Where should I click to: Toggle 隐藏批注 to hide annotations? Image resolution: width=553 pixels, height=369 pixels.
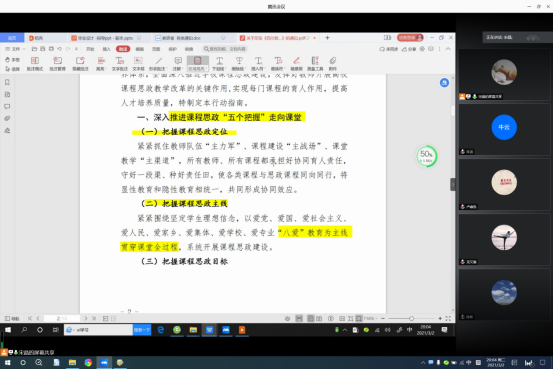80,63
